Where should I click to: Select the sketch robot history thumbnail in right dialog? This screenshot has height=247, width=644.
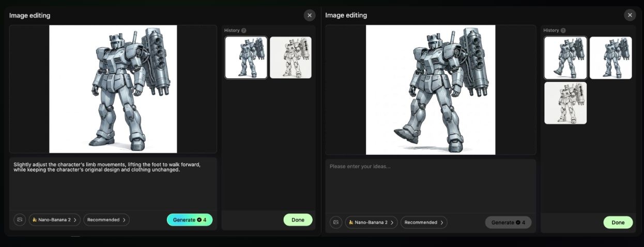point(565,103)
